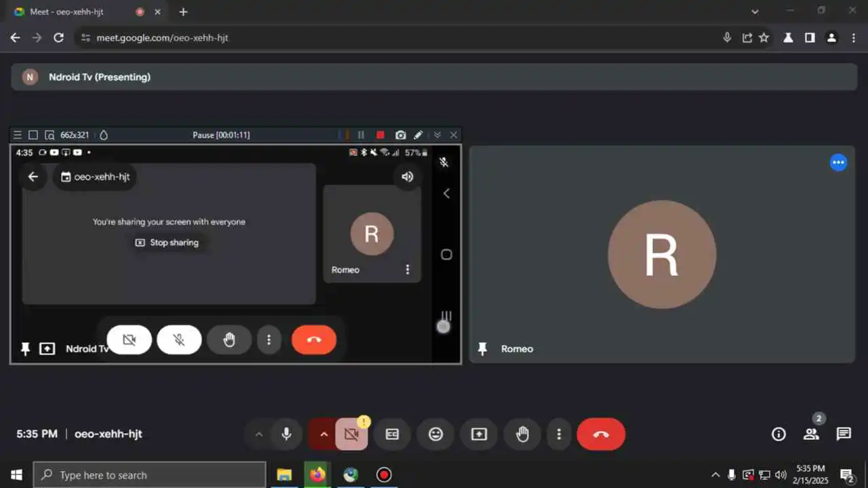Click Windows Start button

[x=16, y=475]
